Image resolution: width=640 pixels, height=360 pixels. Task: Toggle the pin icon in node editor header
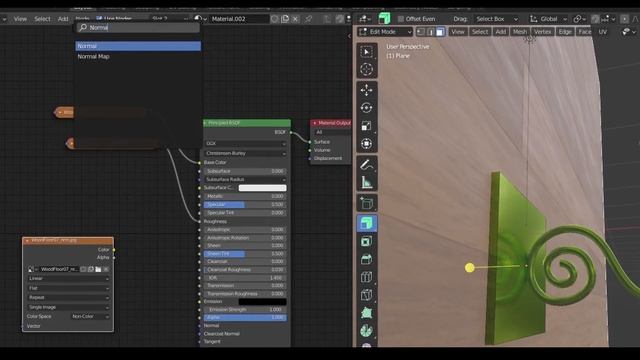click(x=309, y=19)
